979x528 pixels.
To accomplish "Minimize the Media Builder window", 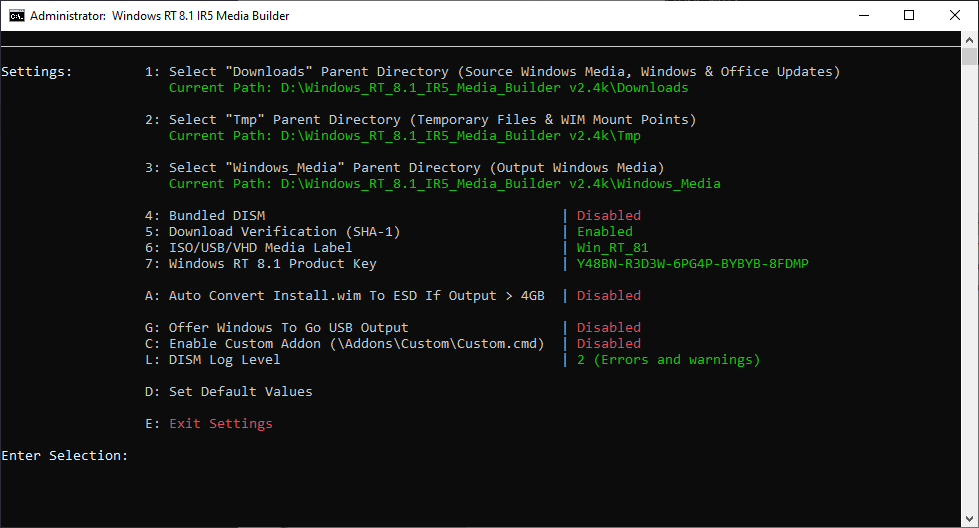I will click(x=864, y=16).
